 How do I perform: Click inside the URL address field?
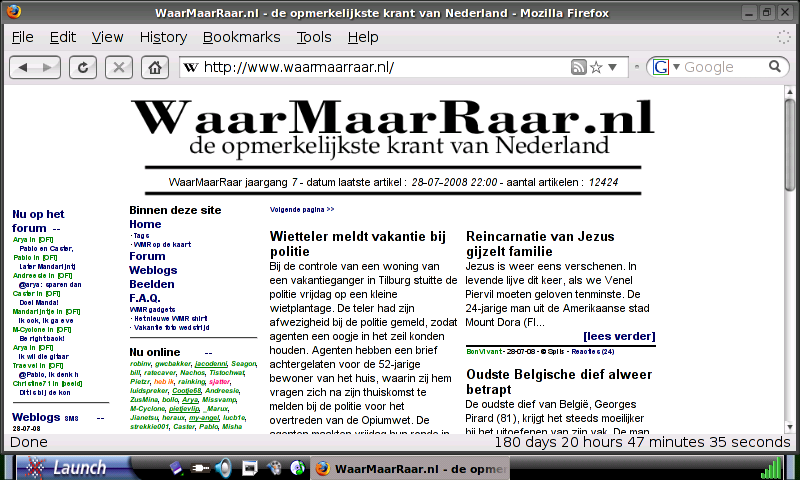pyautogui.click(x=380, y=67)
